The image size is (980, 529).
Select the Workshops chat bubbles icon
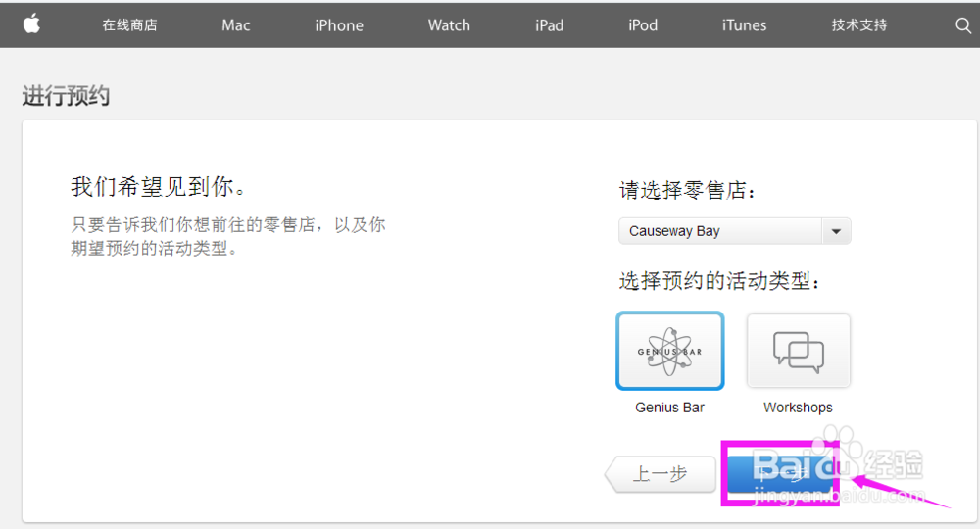pos(798,351)
